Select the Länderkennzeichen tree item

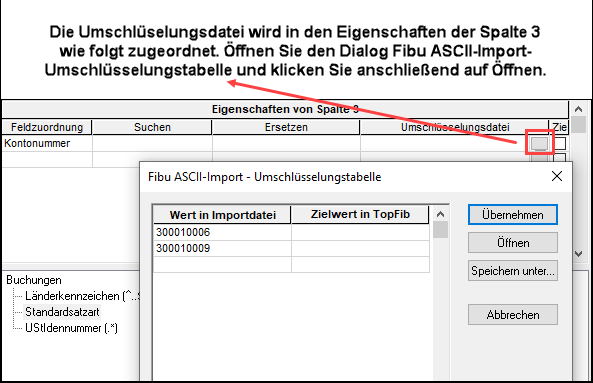[82, 296]
